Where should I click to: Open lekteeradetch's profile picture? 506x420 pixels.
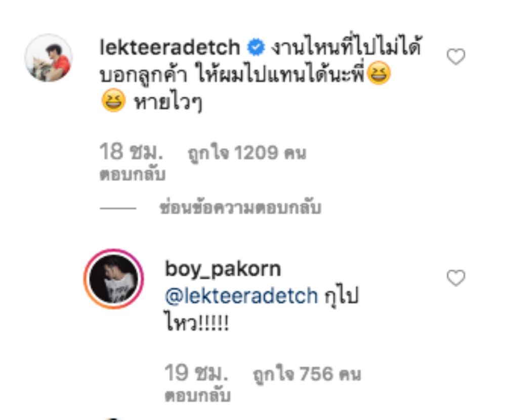(x=49, y=58)
